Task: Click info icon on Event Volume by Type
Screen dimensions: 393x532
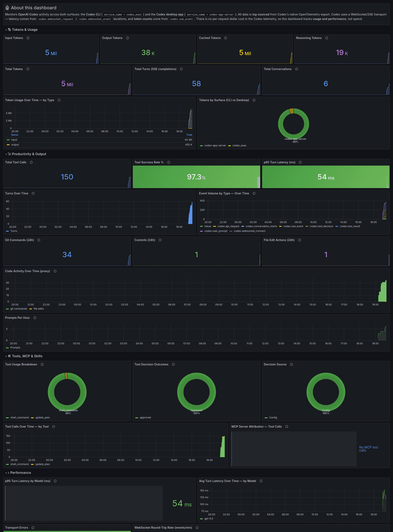Action: (254, 193)
